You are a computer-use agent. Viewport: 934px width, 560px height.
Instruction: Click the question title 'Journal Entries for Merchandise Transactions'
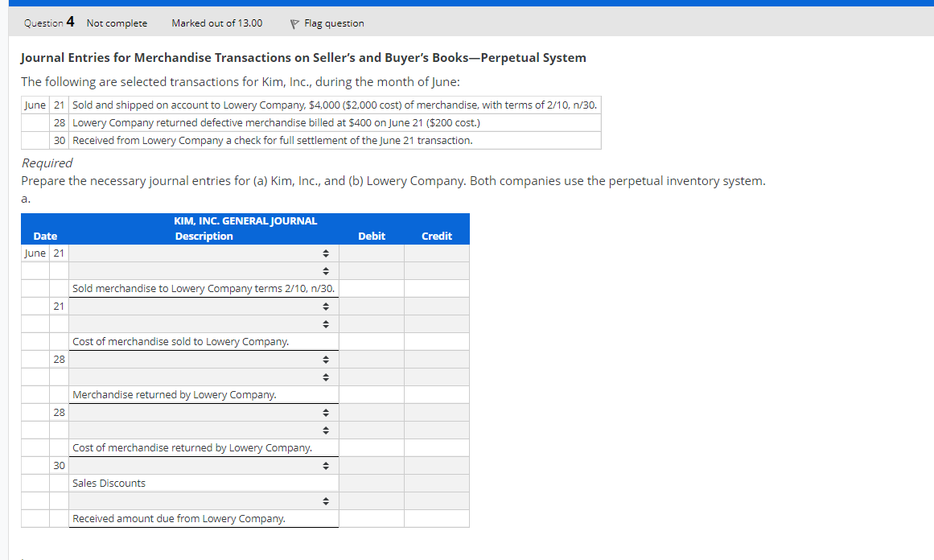click(x=303, y=58)
